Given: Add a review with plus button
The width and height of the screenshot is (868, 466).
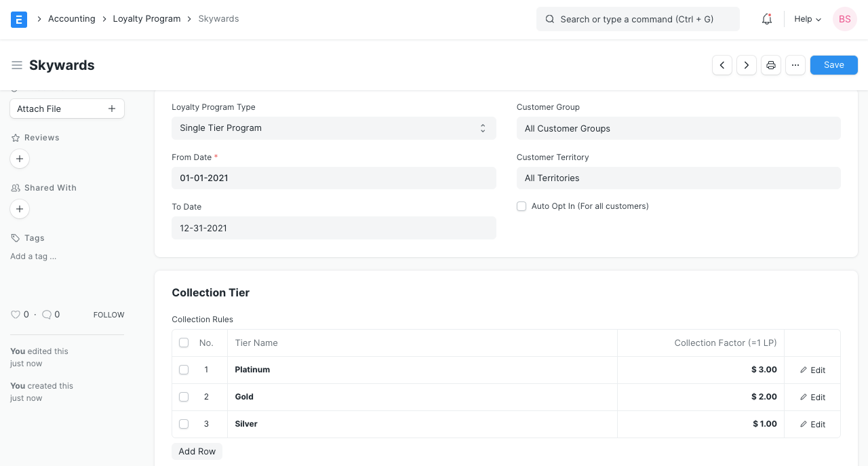Looking at the screenshot, I should point(20,159).
